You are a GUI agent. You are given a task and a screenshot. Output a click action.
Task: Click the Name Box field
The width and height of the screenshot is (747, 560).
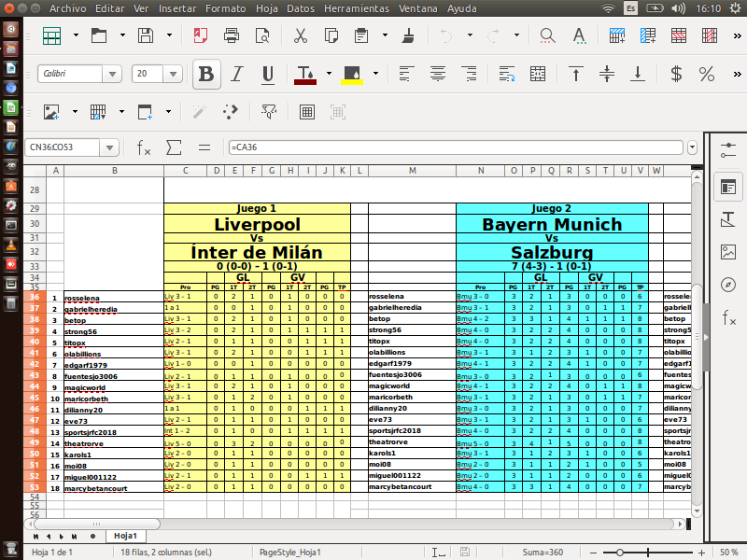point(62,147)
